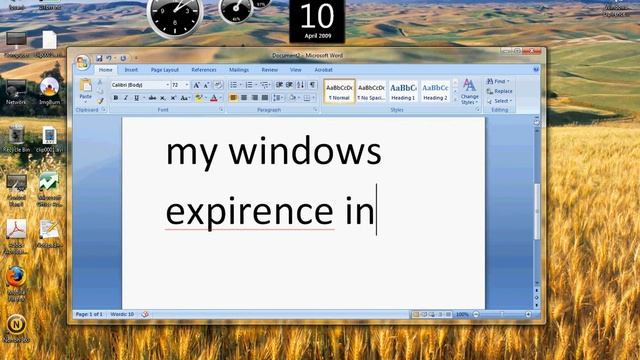Zoom out with the minus button

coord(476,315)
